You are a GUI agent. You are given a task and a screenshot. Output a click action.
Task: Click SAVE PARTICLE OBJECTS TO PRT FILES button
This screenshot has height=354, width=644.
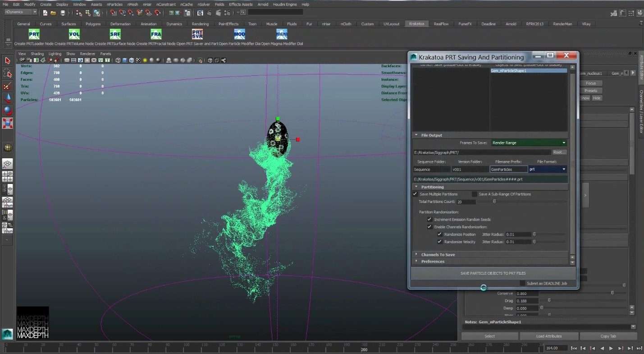tap(493, 273)
